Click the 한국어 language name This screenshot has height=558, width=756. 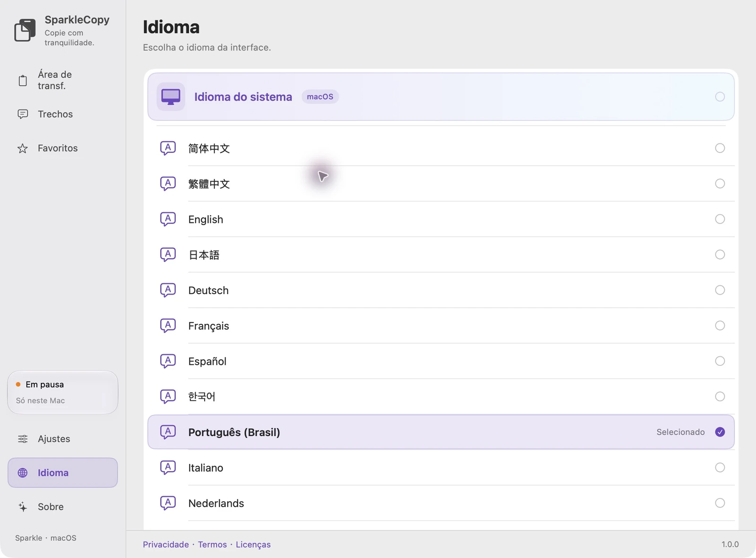(x=202, y=397)
